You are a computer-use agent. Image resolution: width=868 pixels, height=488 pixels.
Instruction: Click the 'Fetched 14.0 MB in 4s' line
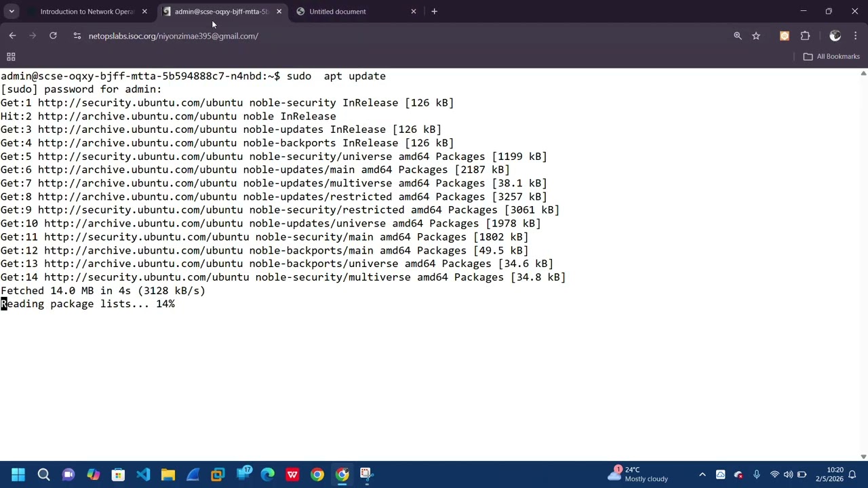point(103,291)
